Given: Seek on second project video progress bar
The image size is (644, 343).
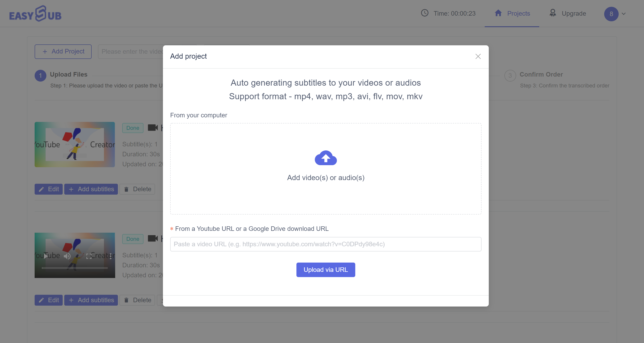Looking at the screenshot, I should click(75, 268).
